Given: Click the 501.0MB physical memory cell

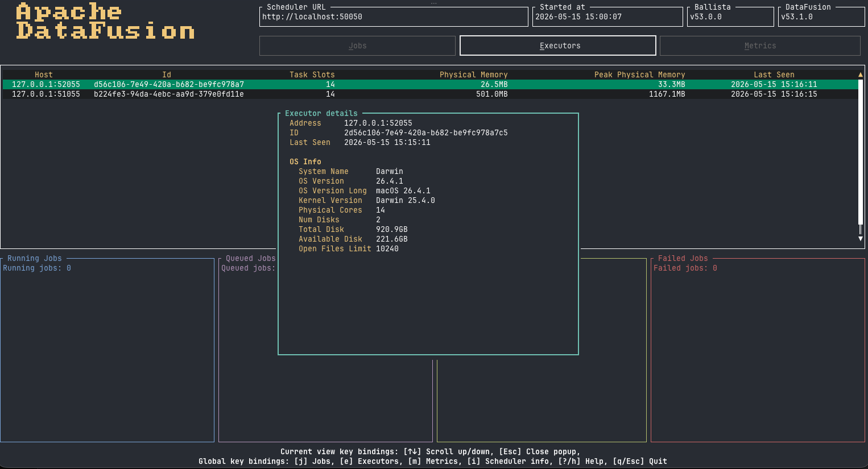Looking at the screenshot, I should [492, 94].
